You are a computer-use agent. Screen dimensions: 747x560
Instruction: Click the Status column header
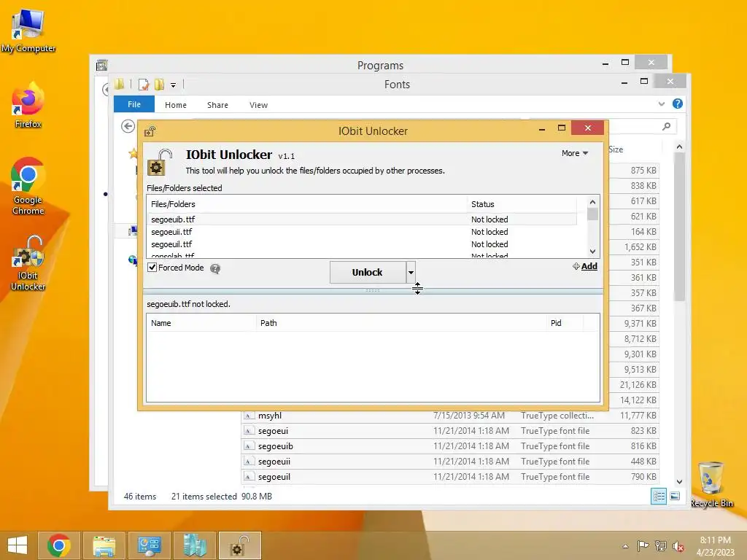[x=522, y=204]
